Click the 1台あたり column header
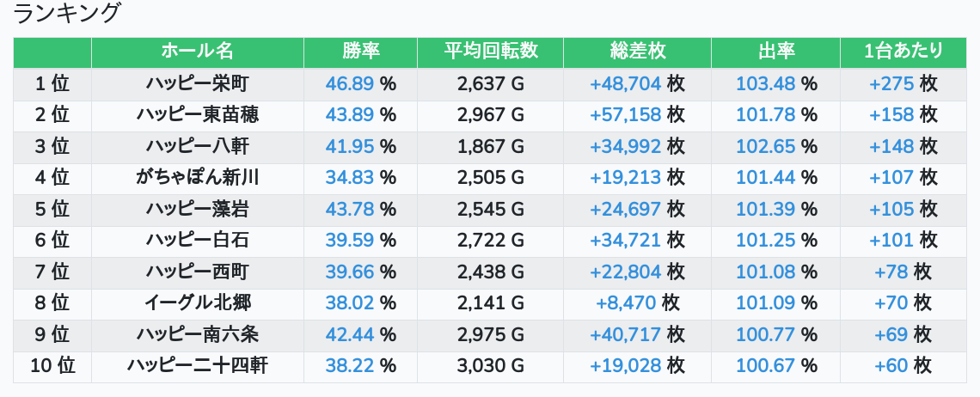This screenshot has width=980, height=397. (903, 52)
